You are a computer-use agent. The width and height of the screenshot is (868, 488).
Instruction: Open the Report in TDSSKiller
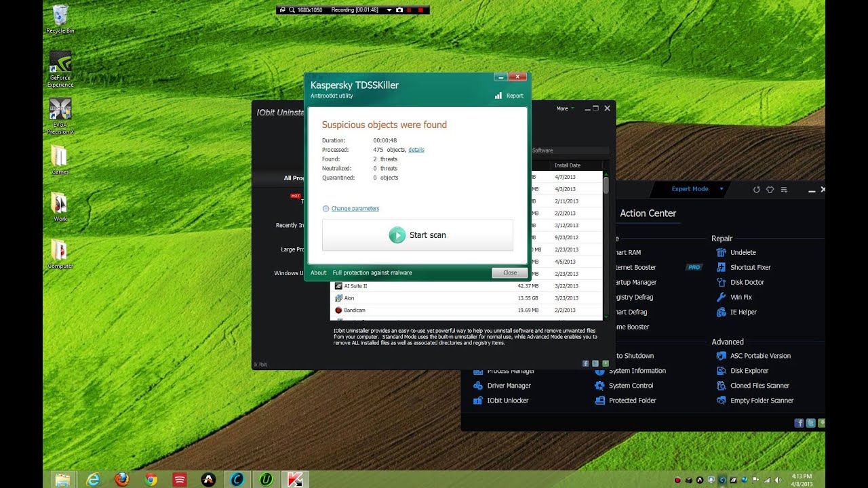click(x=509, y=96)
